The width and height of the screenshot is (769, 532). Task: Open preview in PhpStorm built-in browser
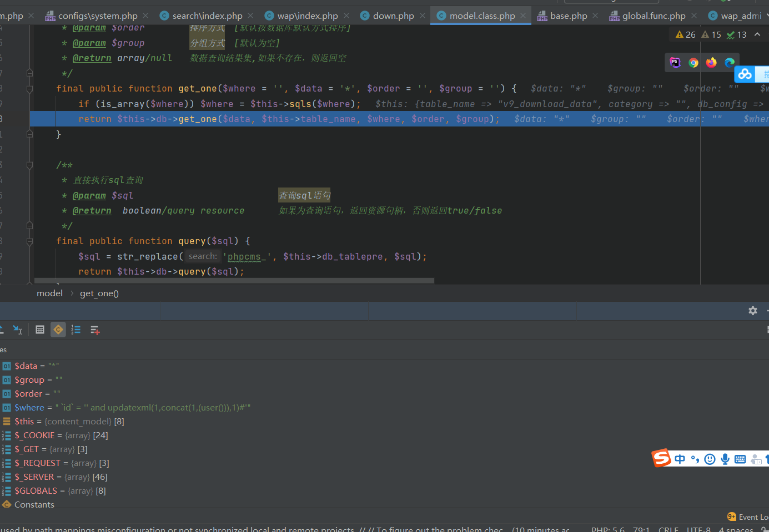click(x=675, y=63)
